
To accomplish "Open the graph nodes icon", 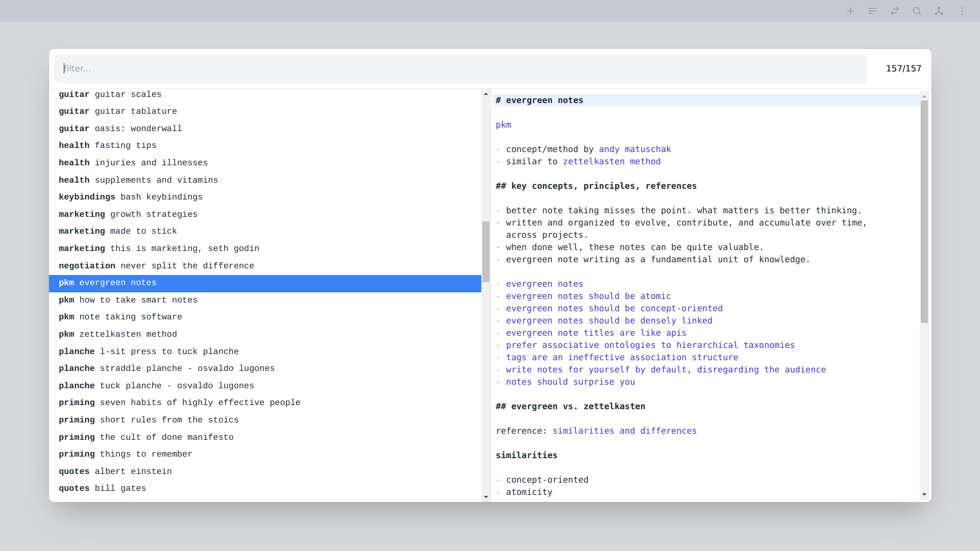I will coord(939,11).
